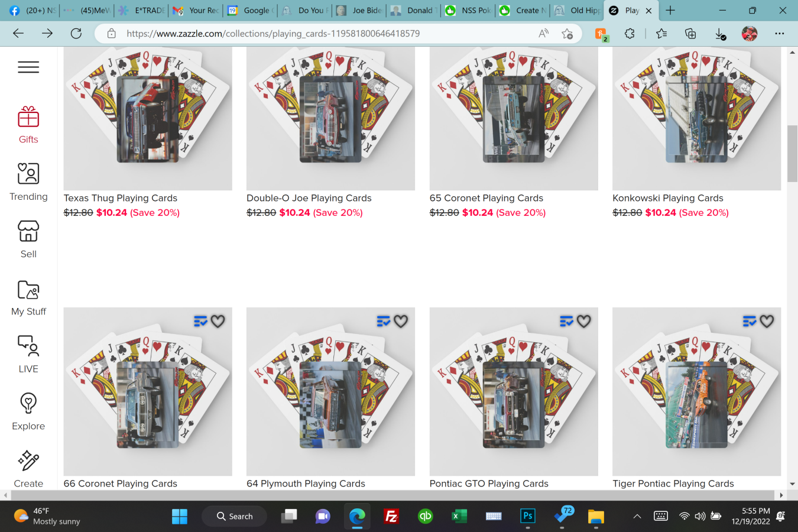Open browser Collections panel
Image resolution: width=798 pixels, height=532 pixels.
coord(690,34)
